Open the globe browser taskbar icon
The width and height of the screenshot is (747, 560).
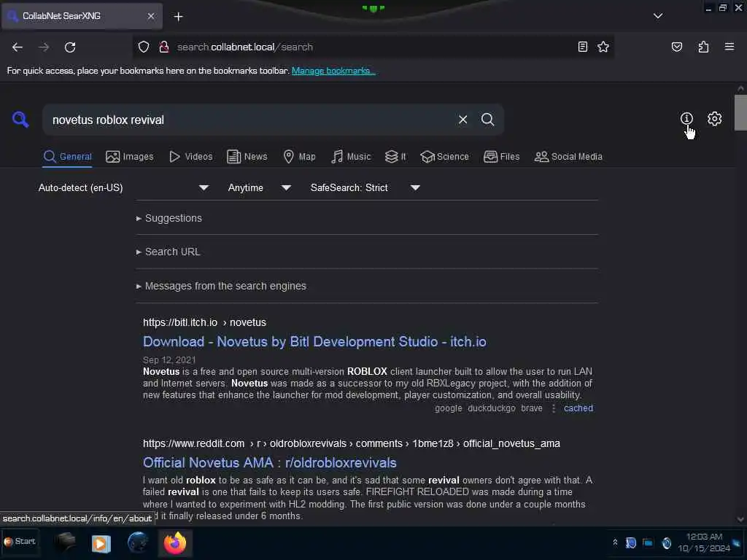138,542
